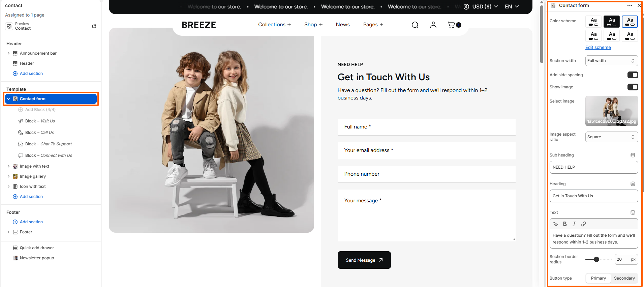The height and width of the screenshot is (287, 644).
Task: Open the search icon in store header
Action: 415,25
